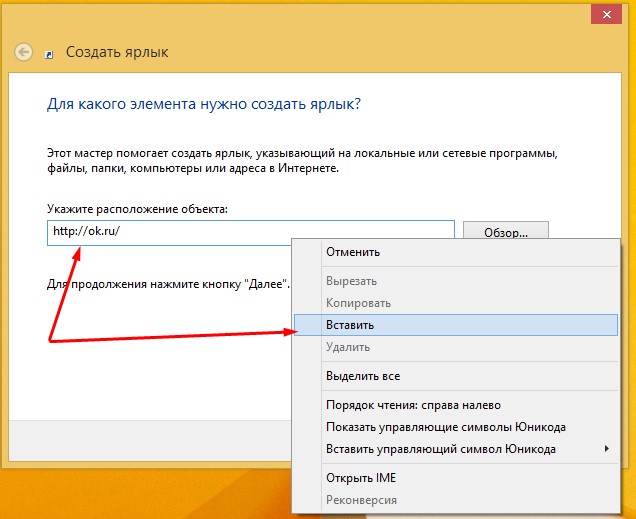This screenshot has height=519, width=636.
Task: Click the Реконверсия menu entry
Action: click(x=361, y=499)
